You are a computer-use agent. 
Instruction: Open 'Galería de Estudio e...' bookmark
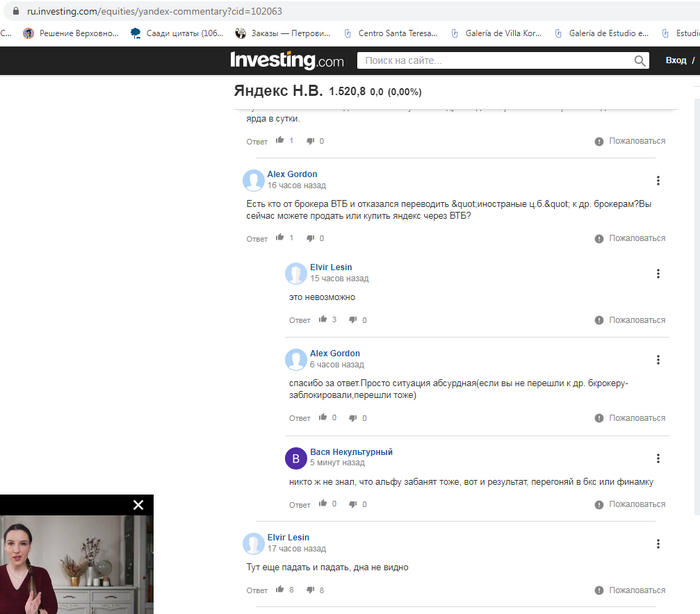pyautogui.click(x=601, y=33)
